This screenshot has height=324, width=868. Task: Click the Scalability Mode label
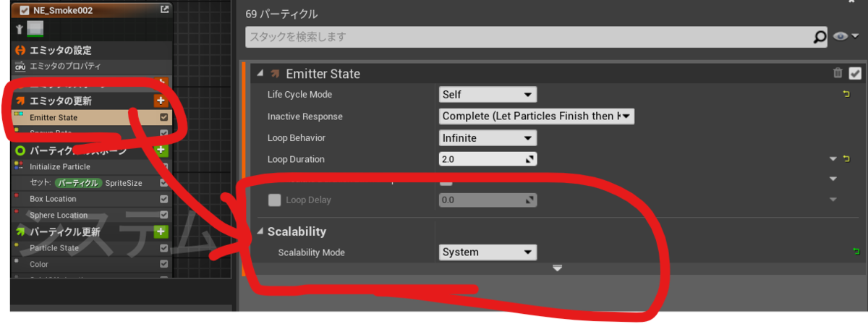point(311,252)
